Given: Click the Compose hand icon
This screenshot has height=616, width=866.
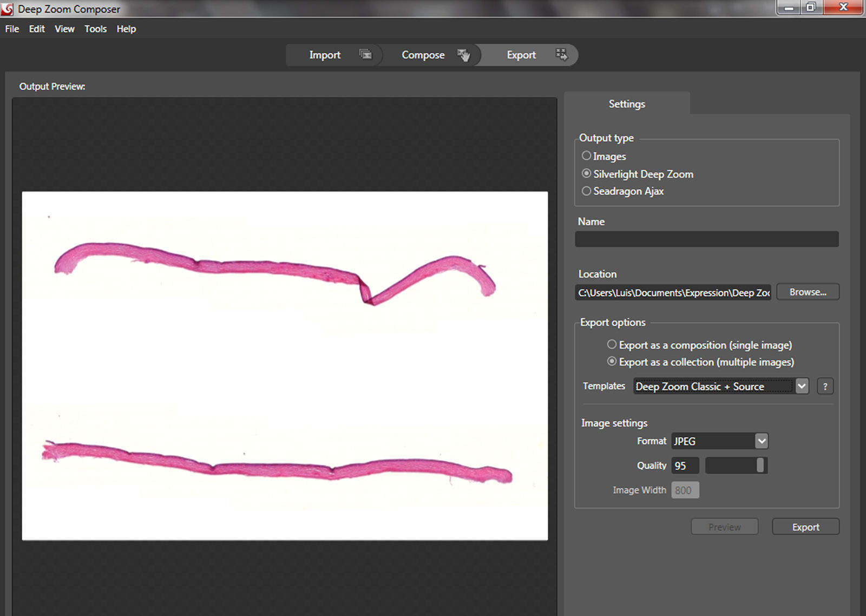Looking at the screenshot, I should point(464,55).
